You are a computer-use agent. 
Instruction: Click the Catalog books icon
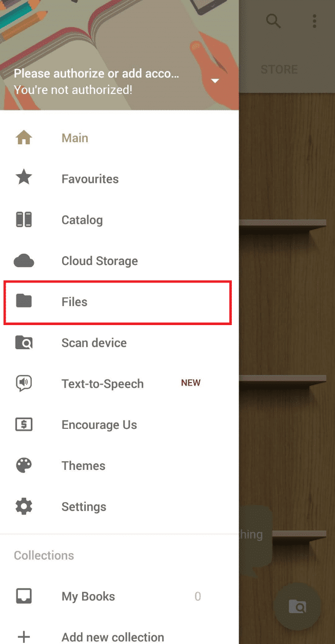coord(24,219)
